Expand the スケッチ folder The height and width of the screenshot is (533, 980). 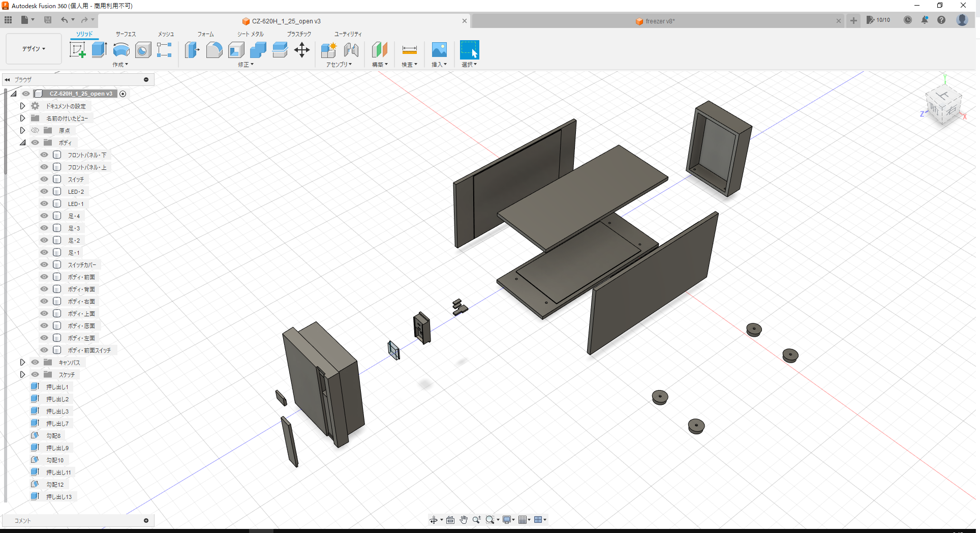(22, 374)
